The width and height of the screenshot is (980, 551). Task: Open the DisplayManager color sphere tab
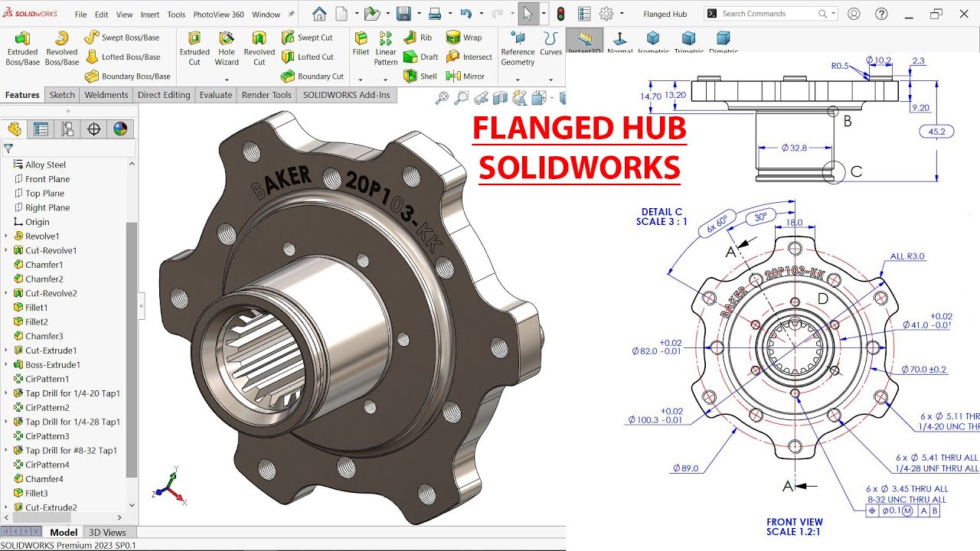120,129
